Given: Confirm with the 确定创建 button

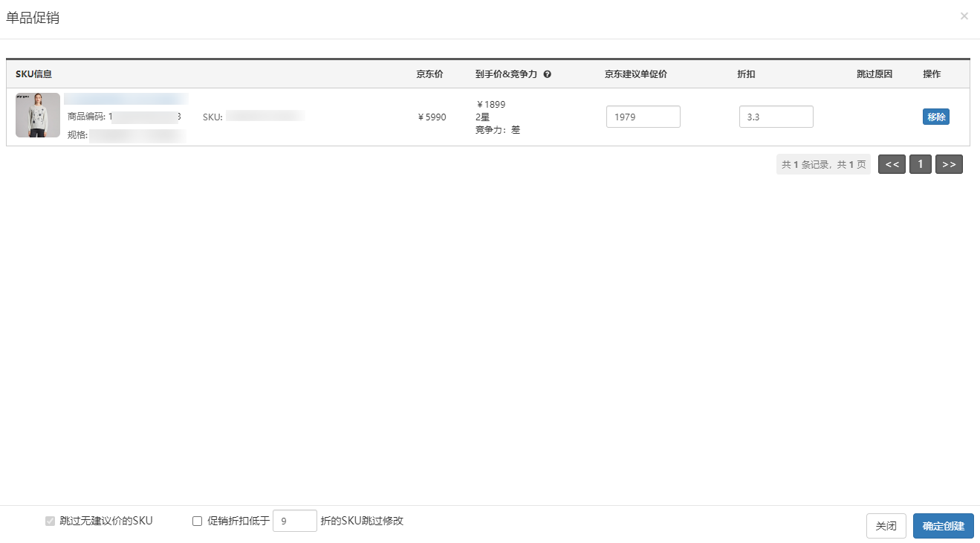Looking at the screenshot, I should click(x=943, y=526).
